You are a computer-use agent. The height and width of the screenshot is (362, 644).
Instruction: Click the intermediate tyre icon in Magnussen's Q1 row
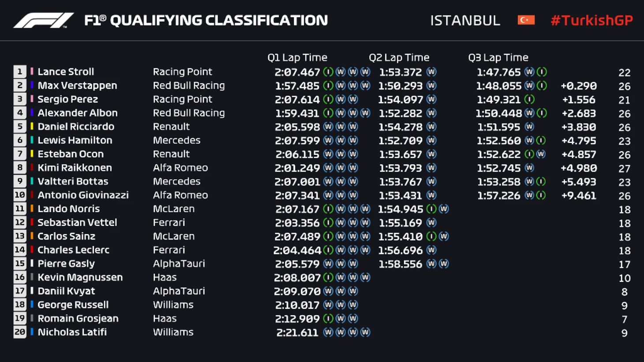328,277
